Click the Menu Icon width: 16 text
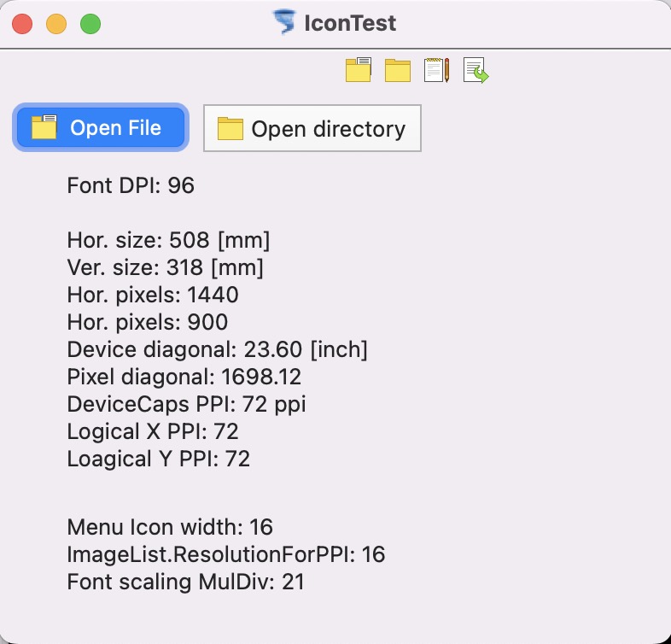Image resolution: width=671 pixels, height=644 pixels. 170,527
